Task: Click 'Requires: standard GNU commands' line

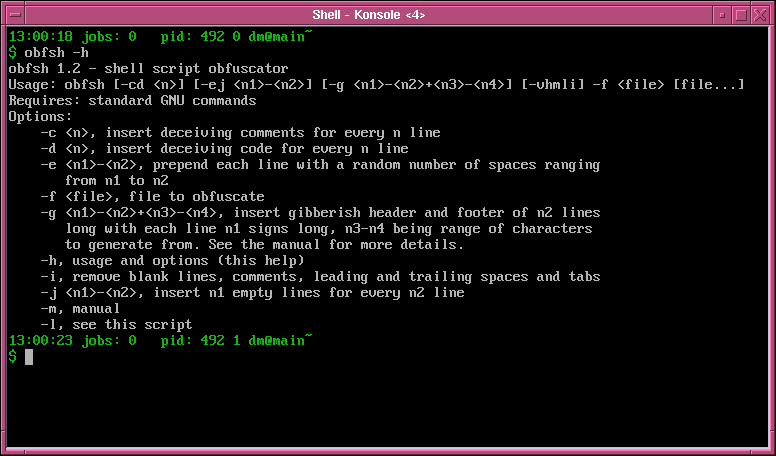Action: pos(133,101)
